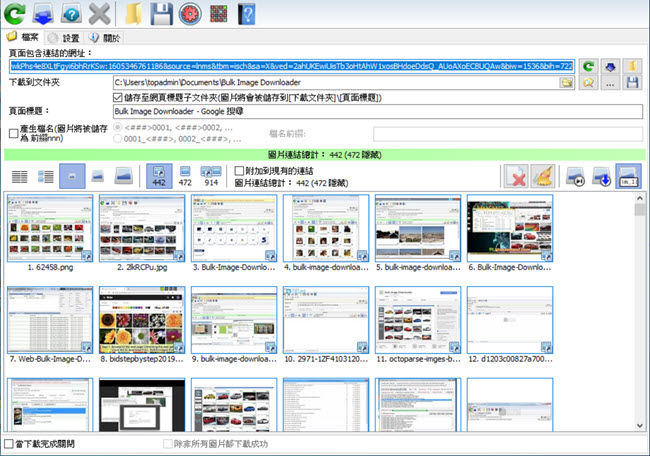Click the red X delete links icon

point(517,178)
